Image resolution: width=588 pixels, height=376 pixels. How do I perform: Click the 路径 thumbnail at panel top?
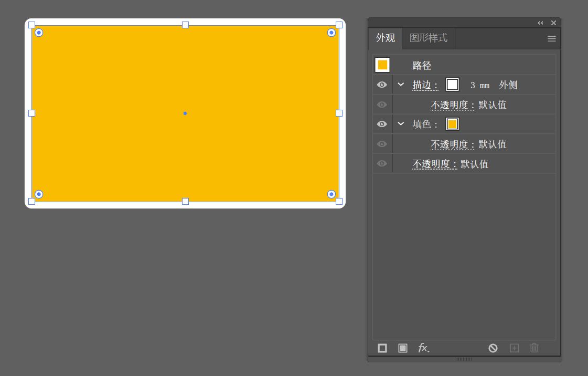click(x=382, y=65)
